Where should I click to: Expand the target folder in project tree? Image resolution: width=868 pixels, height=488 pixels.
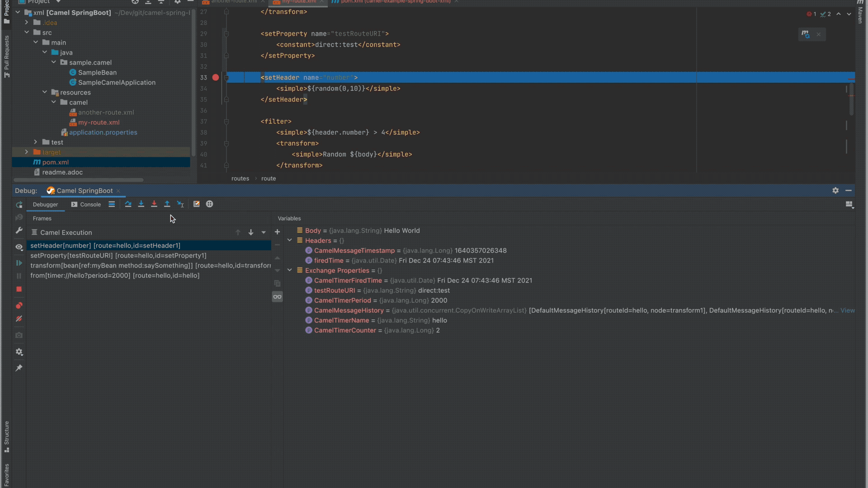pos(27,152)
